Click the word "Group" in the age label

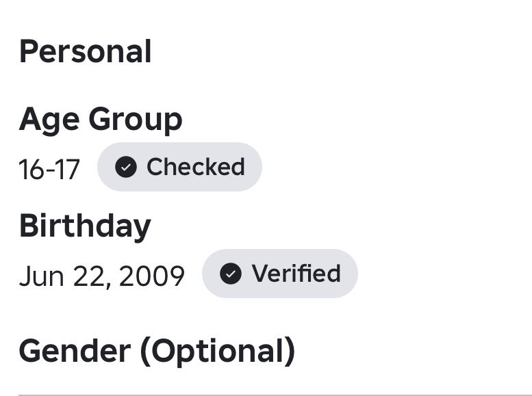[135, 120]
